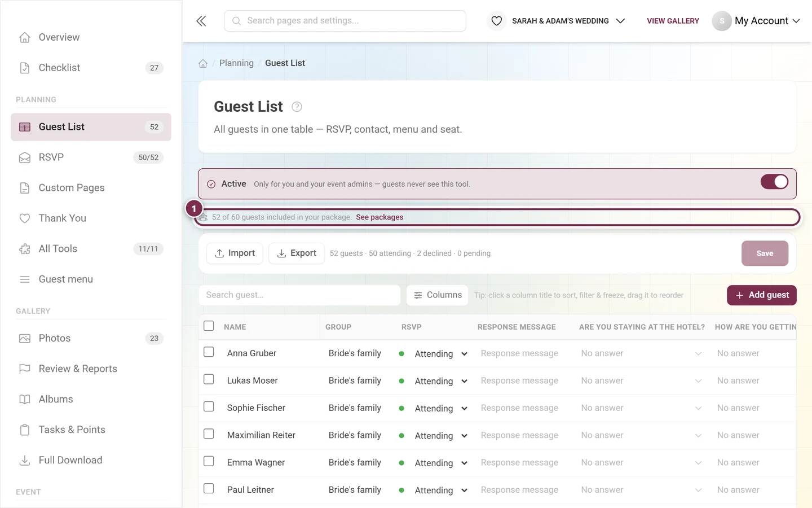
Task: Turn off the Active toggle switch
Action: (774, 182)
